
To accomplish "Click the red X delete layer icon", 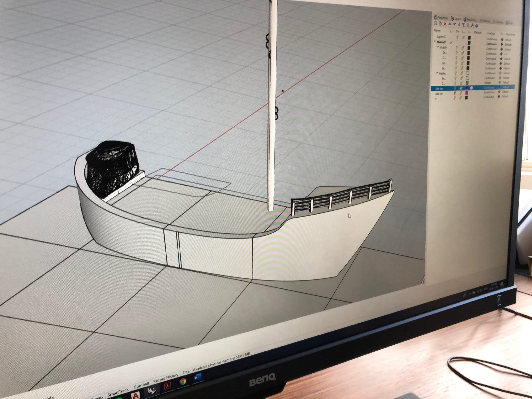I will tap(445, 23).
